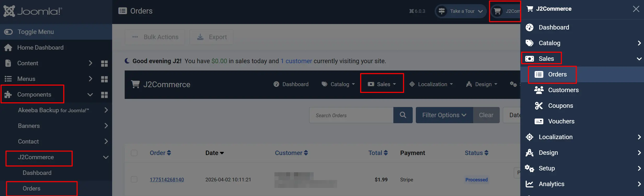
Task: Click the Clear filters button
Action: pyautogui.click(x=486, y=115)
